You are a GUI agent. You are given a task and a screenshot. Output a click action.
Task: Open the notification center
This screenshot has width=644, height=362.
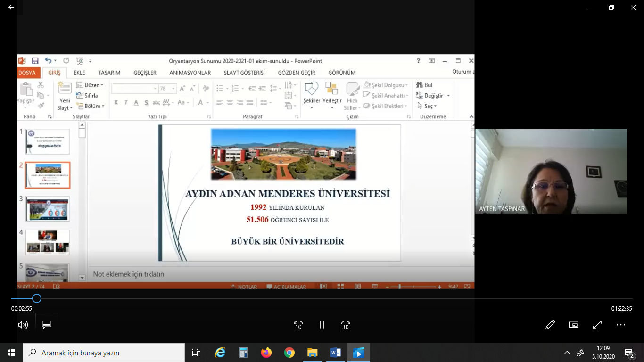pyautogui.click(x=629, y=353)
